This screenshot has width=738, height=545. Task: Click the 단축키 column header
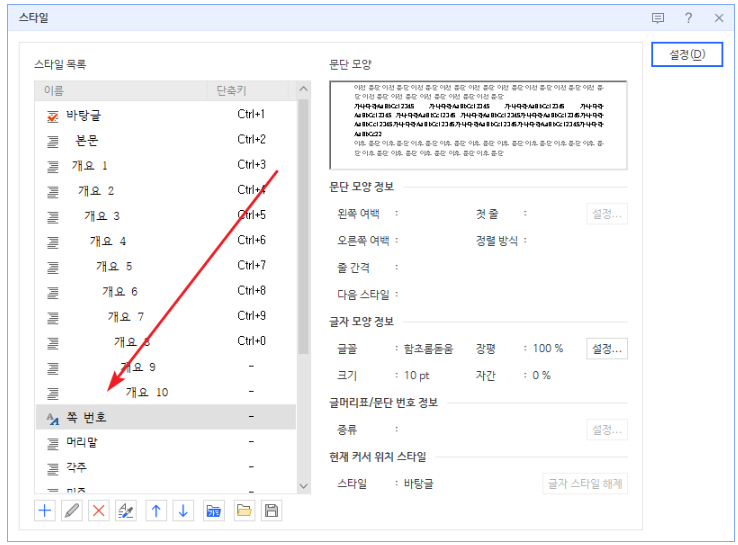248,90
